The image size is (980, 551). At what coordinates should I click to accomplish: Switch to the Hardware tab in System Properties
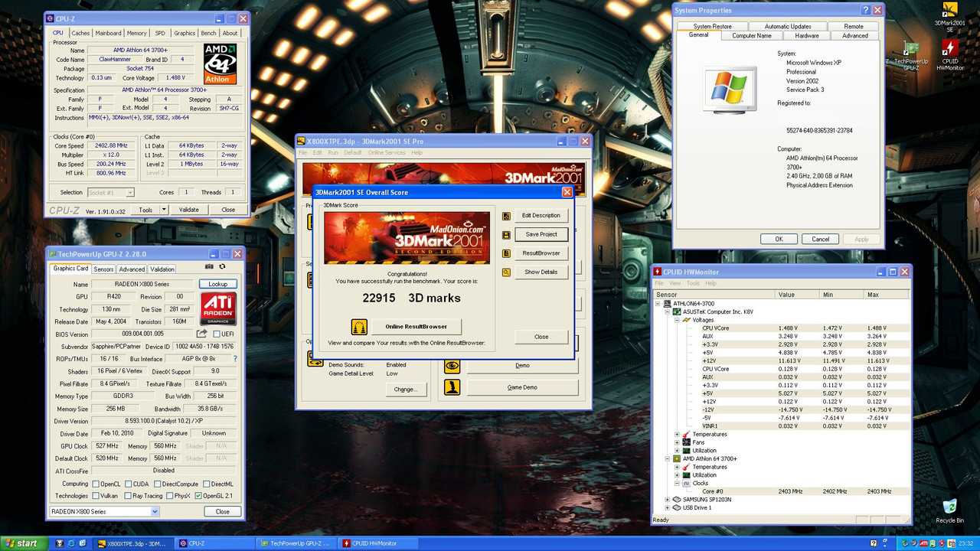click(x=807, y=36)
